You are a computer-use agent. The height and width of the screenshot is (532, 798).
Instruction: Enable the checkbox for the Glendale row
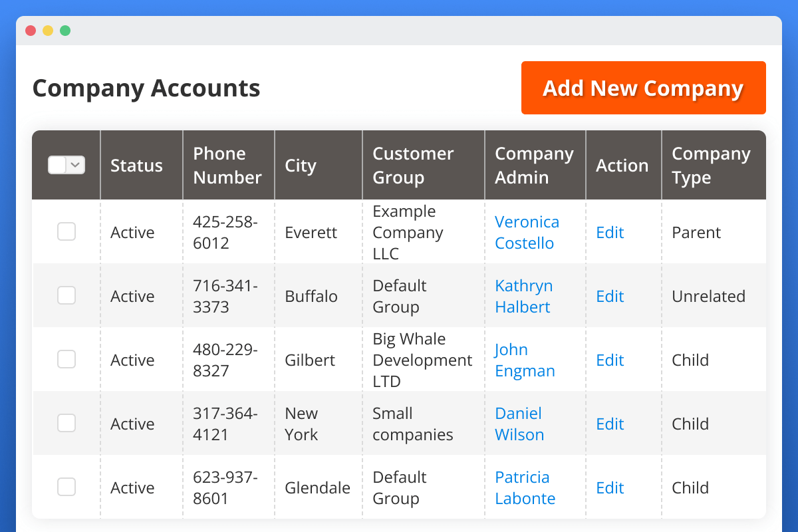66,487
